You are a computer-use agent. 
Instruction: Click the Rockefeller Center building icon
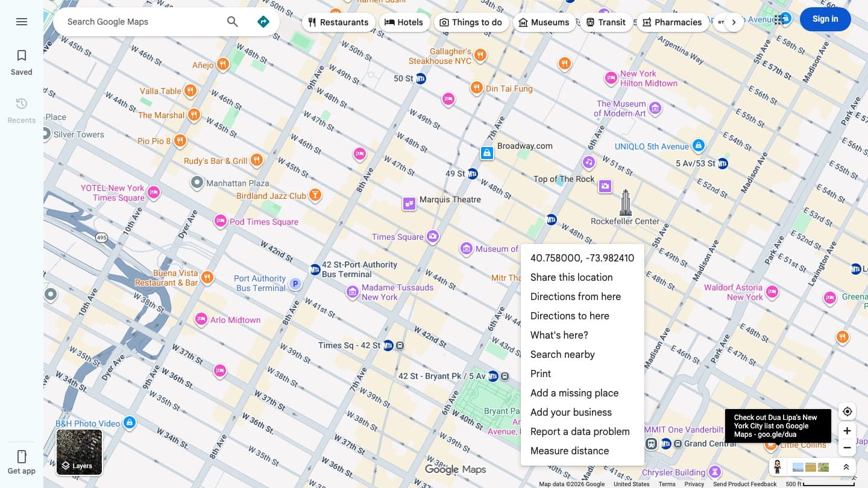tap(626, 202)
